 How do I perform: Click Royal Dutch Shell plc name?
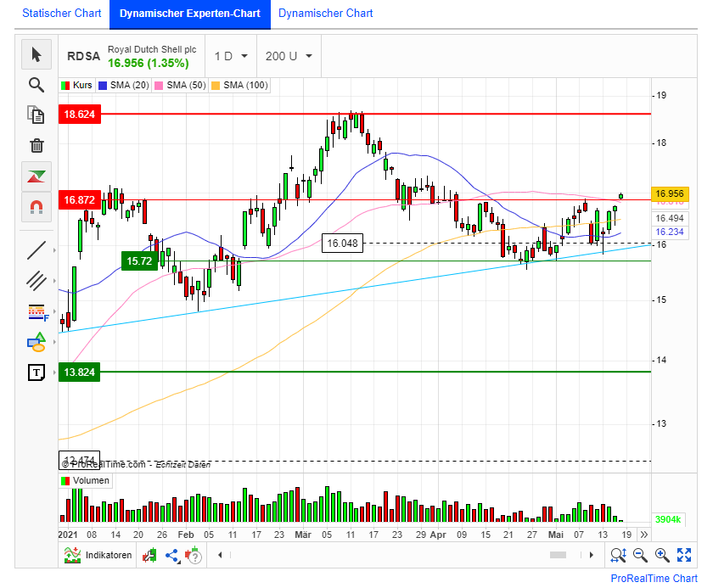click(x=152, y=49)
